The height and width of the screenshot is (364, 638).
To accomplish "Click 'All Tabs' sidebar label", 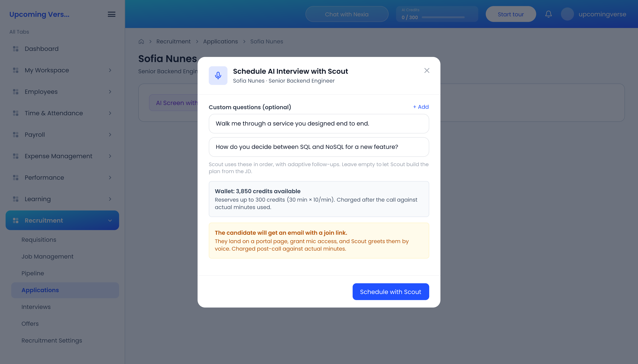I will point(19,32).
